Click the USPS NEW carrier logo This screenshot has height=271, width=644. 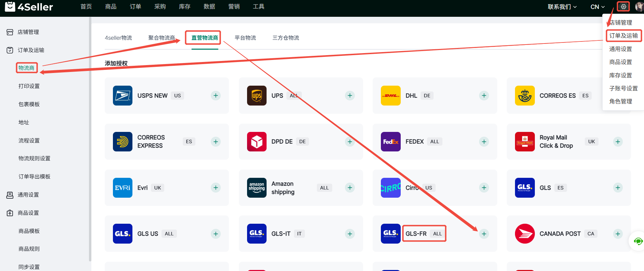click(x=123, y=96)
